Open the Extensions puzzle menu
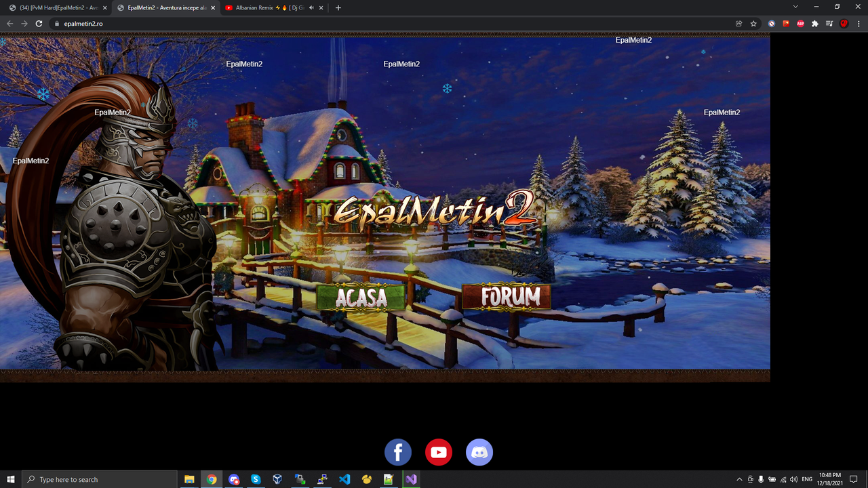 pyautogui.click(x=815, y=23)
